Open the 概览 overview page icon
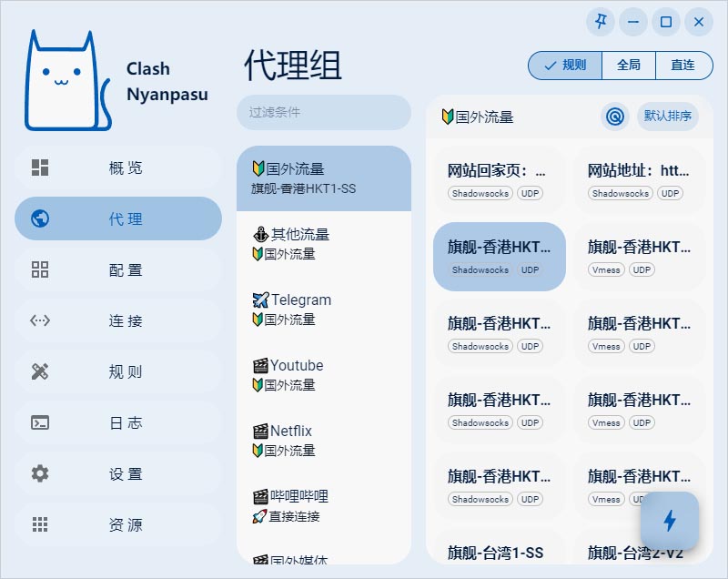Viewport: 728px width, 579px height. coord(38,168)
